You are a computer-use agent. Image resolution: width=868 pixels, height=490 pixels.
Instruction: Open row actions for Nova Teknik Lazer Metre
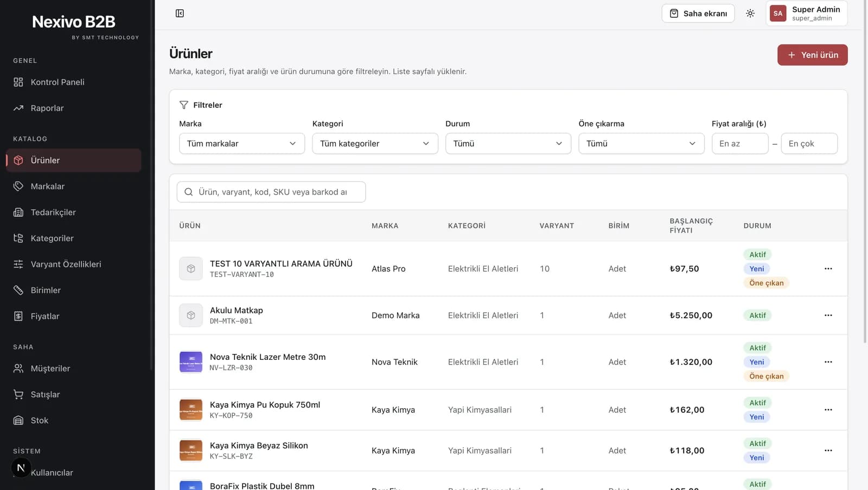click(x=828, y=362)
